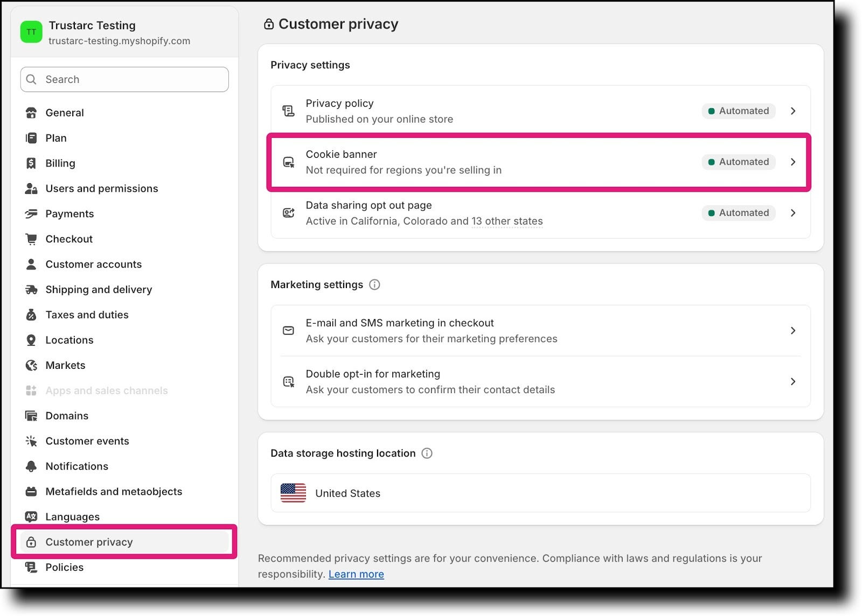Click the Cookie banner row icon

coord(289,163)
